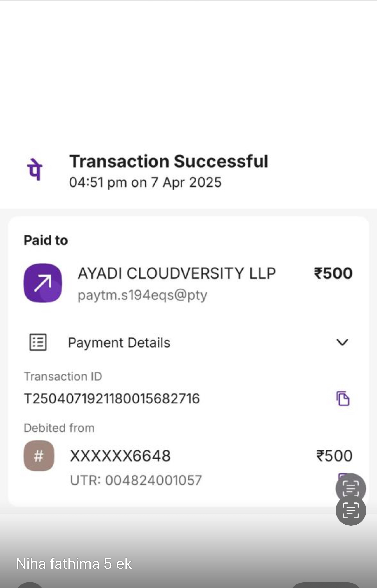Image resolution: width=377 pixels, height=588 pixels.
Task: Tap the upper text-scan floating icon
Action: pos(350,487)
